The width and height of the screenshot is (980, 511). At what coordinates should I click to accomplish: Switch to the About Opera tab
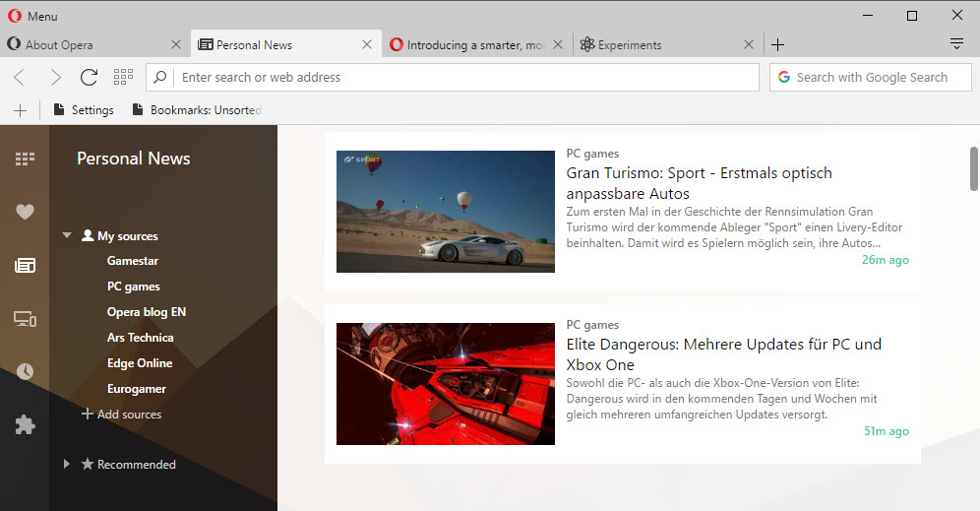click(95, 44)
